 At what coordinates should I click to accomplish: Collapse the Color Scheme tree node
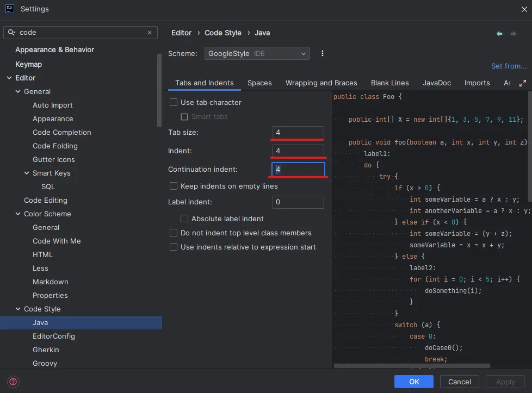(x=18, y=214)
